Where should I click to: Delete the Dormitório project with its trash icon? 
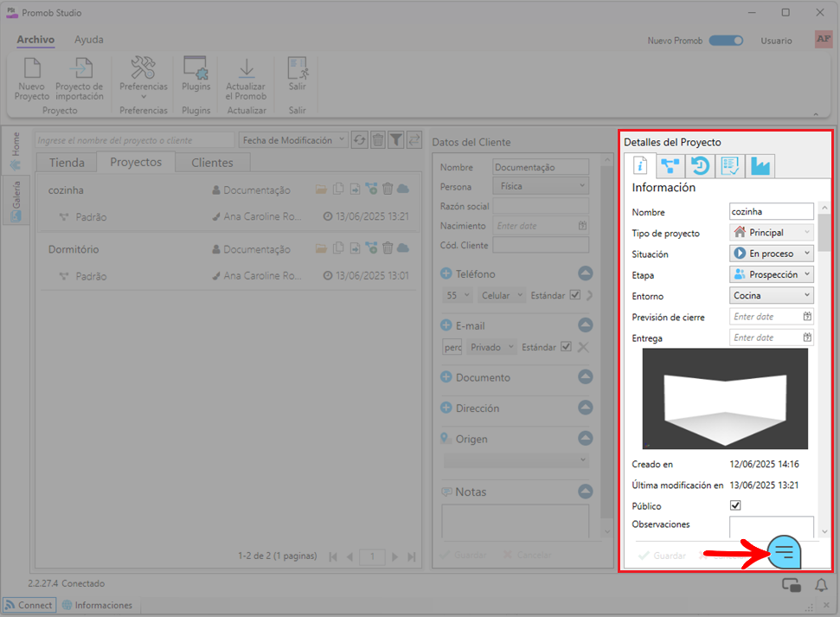coord(388,247)
